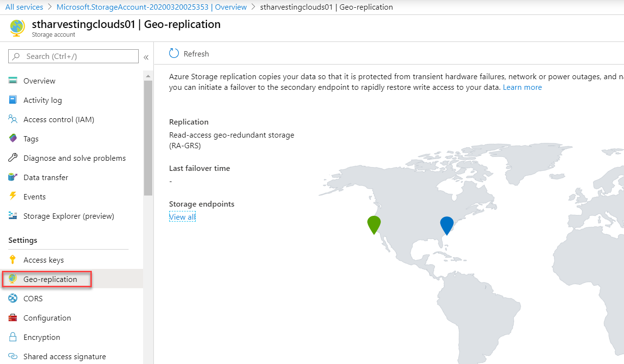Screen dimensions: 624x364
Task: Click the Storage Explorer grid icon
Action: 13,216
